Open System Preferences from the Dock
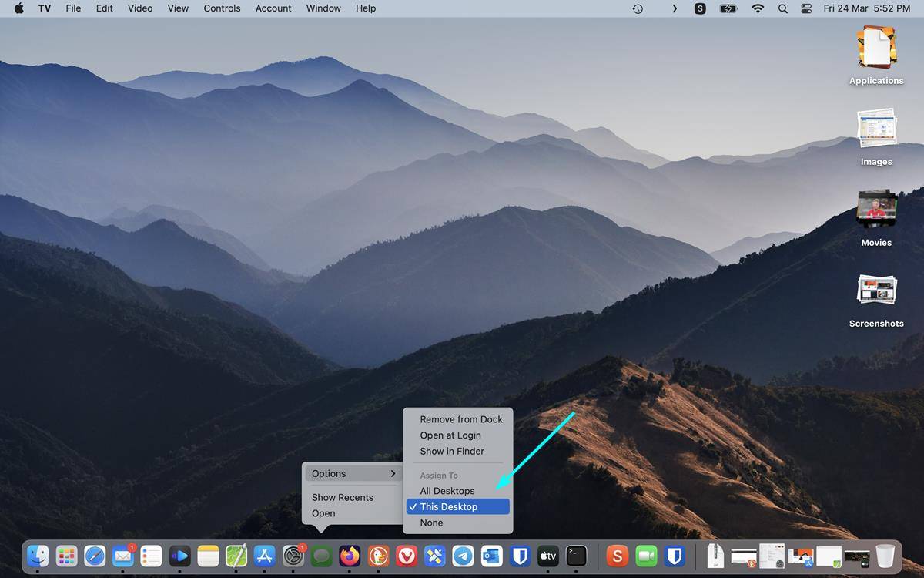This screenshot has width=924, height=578. [x=293, y=556]
